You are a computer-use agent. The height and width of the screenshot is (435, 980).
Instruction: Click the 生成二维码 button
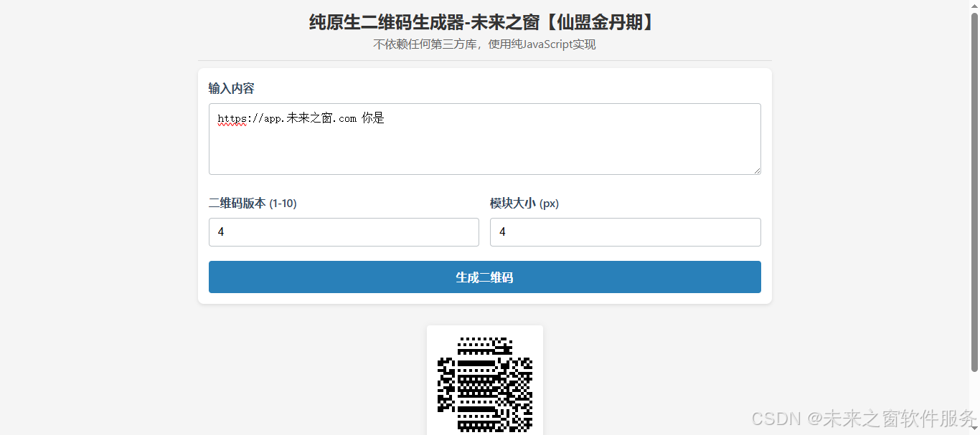coord(484,277)
